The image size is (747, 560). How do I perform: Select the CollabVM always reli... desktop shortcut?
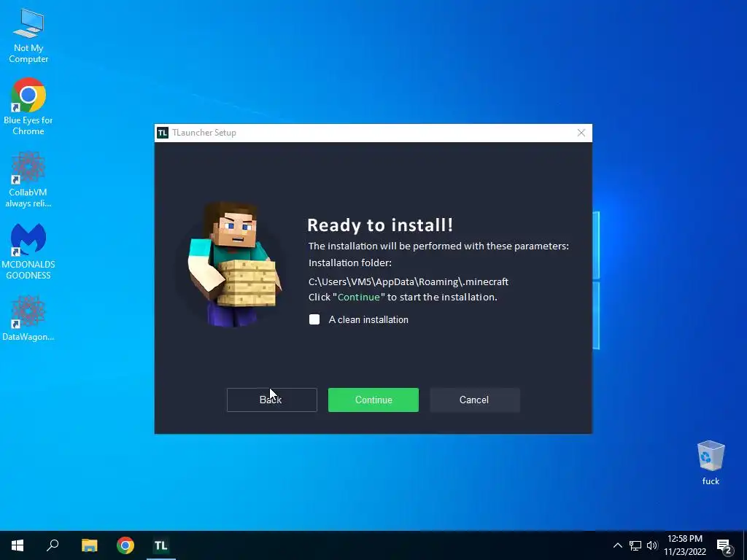point(28,179)
